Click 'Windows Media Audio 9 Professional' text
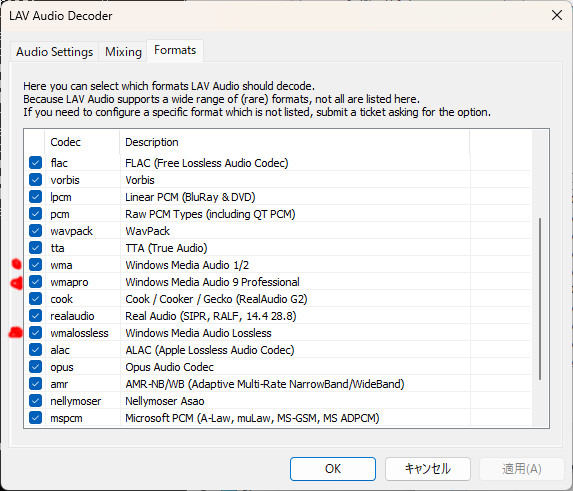 (212, 282)
